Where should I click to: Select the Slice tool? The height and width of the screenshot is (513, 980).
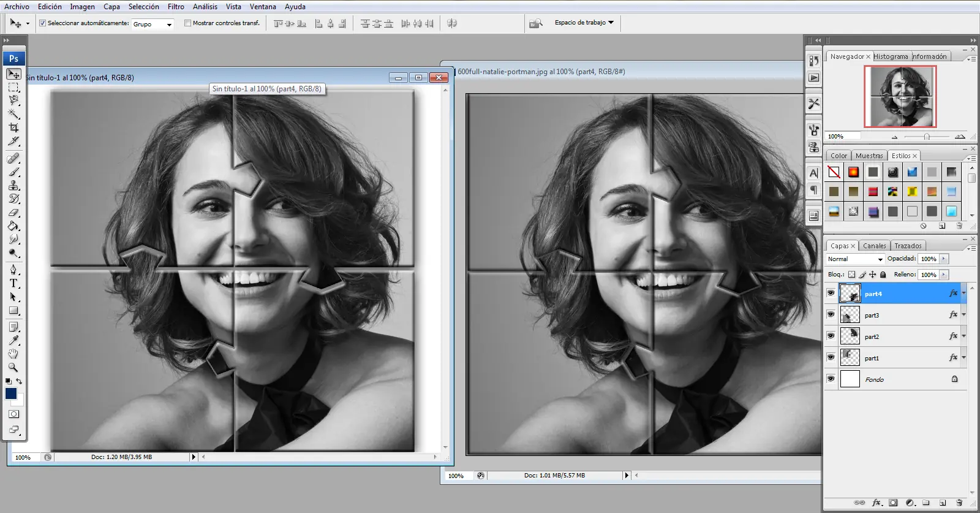(13, 141)
